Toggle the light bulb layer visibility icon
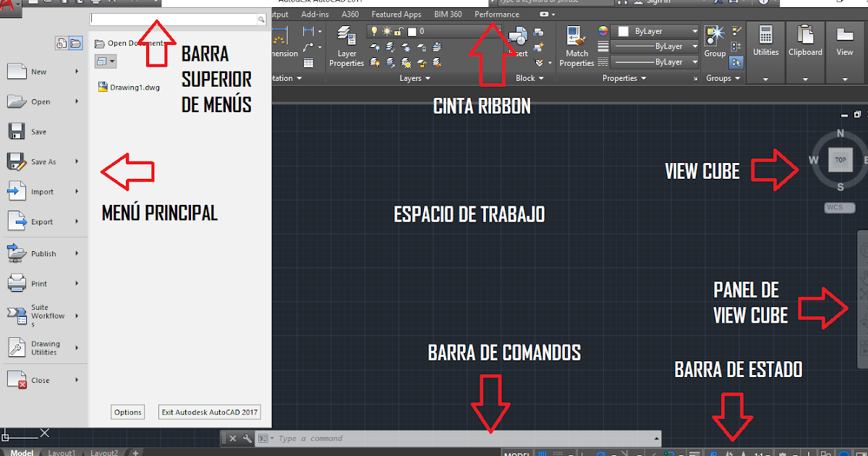Screen dimensions: 868x456 pyautogui.click(x=373, y=30)
